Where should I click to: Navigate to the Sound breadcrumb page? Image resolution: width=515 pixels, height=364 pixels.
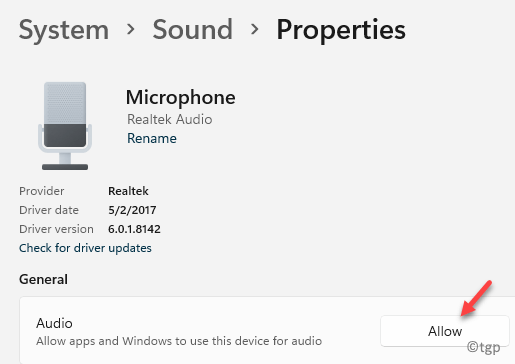(x=193, y=30)
